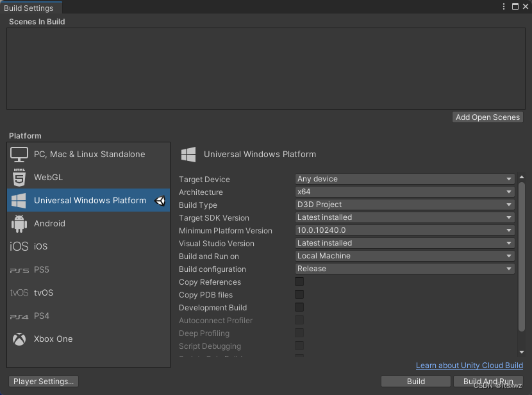The width and height of the screenshot is (532, 395).
Task: Open the Visual Studio Version dropdown
Action: click(x=404, y=243)
